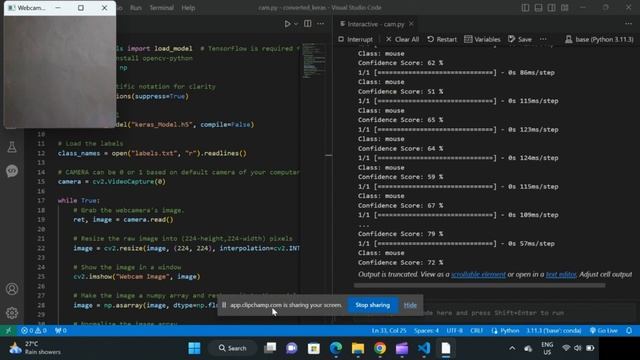Interrupt the interactive kernel
Screen dimensions: 640x360
pyautogui.click(x=355, y=39)
